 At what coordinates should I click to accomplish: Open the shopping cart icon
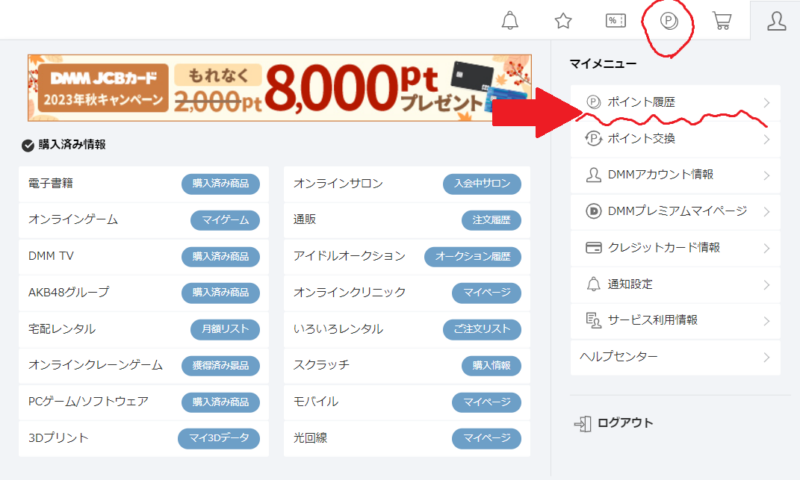[722, 21]
